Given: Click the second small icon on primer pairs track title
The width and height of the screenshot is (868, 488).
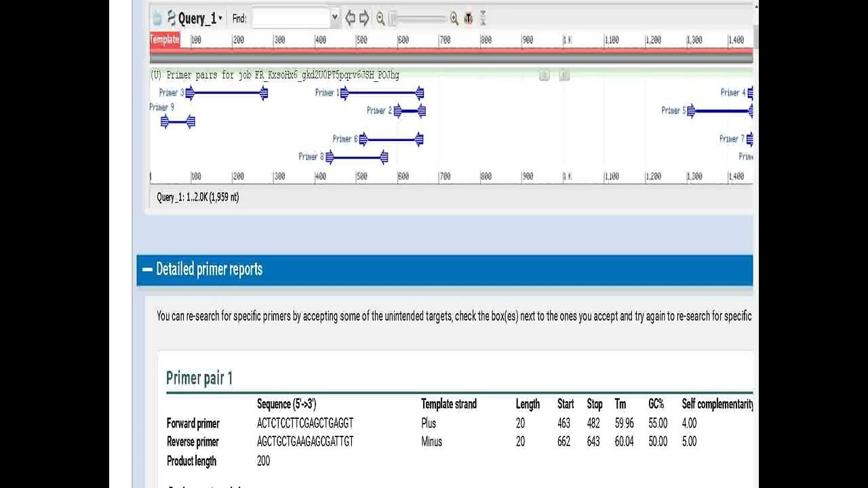Looking at the screenshot, I should tap(564, 75).
